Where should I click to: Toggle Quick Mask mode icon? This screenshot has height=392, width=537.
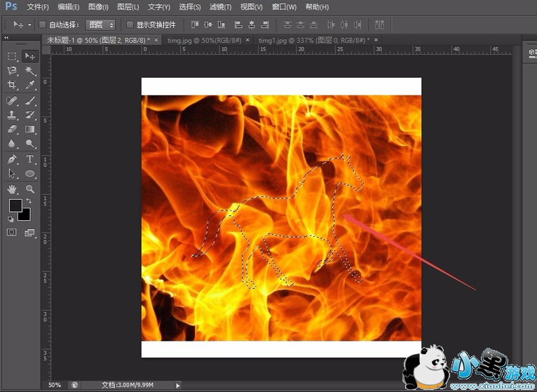(12, 232)
